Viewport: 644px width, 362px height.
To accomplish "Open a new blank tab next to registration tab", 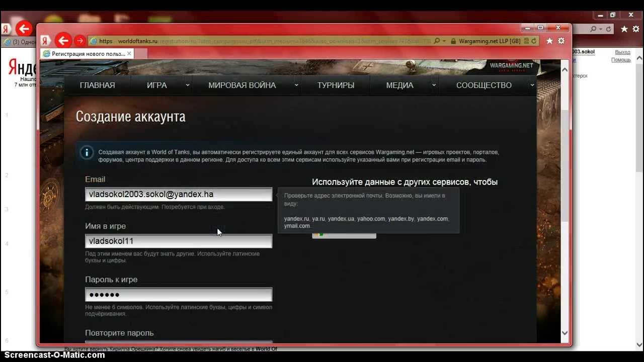I will (x=141, y=53).
